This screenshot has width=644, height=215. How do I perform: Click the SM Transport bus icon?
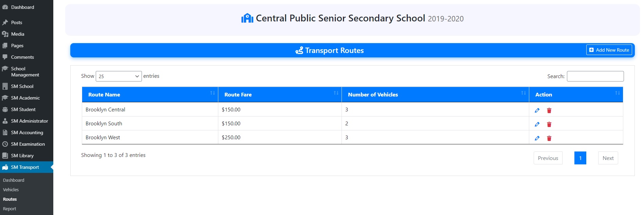(x=5, y=167)
